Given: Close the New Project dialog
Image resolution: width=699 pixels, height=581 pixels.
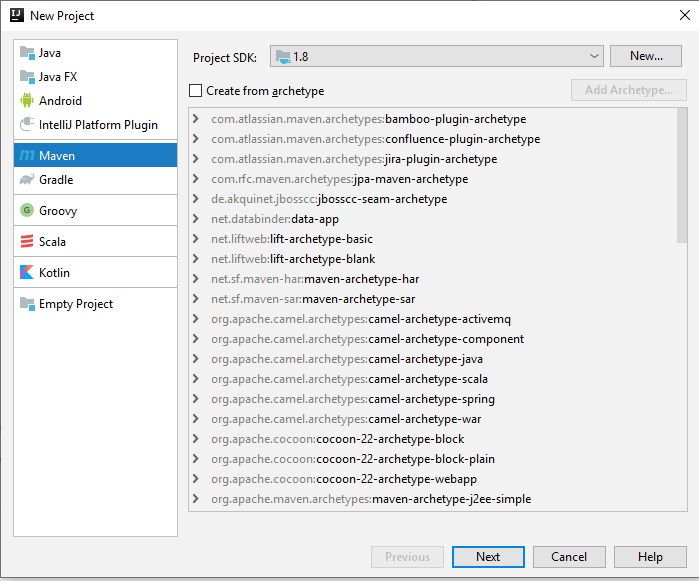Looking at the screenshot, I should pyautogui.click(x=685, y=15).
